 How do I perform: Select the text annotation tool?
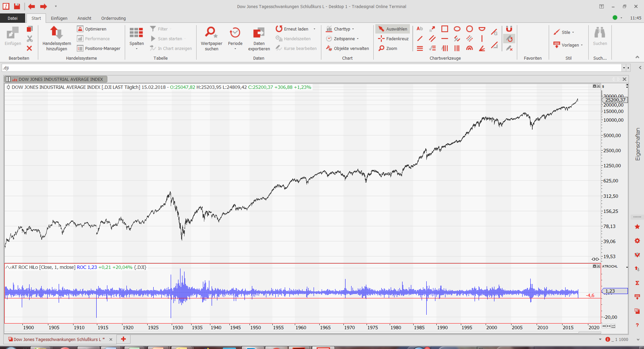point(420,29)
